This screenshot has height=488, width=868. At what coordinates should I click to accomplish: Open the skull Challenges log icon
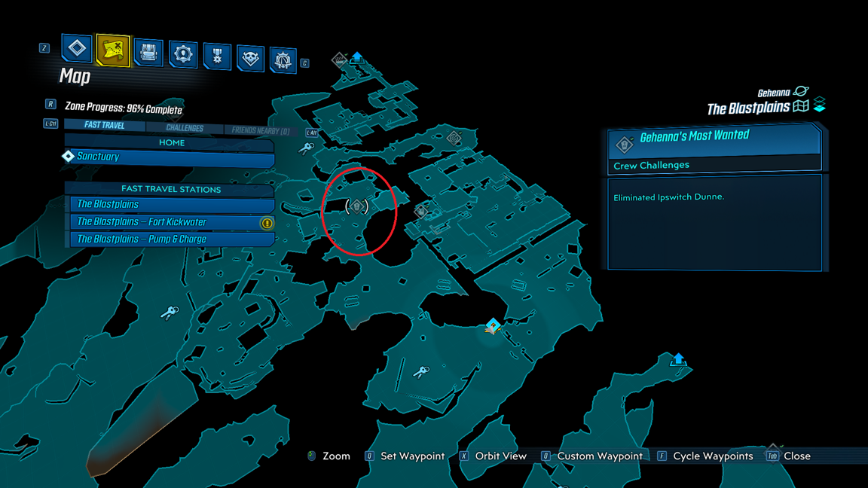coord(250,58)
